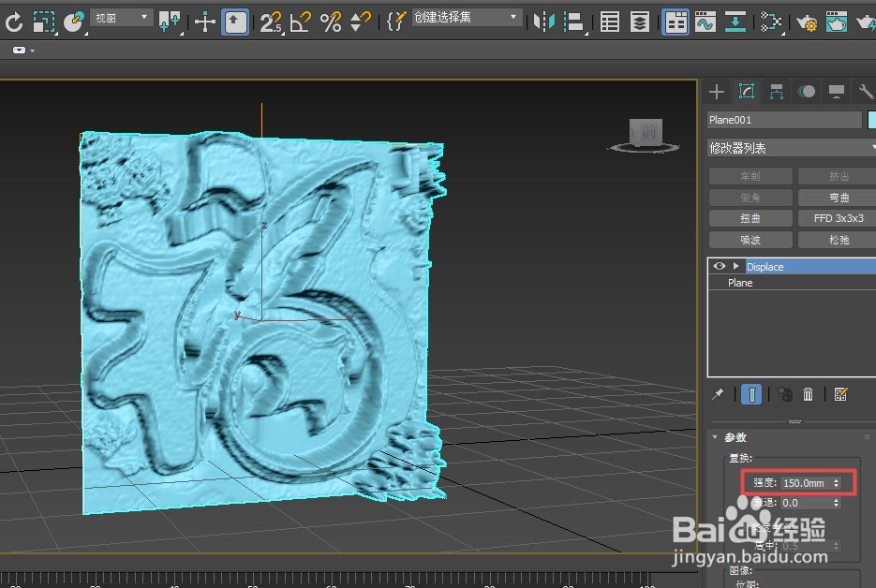The image size is (876, 588).
Task: Open the 视图 reference coordinate dropdown
Action: point(121,18)
